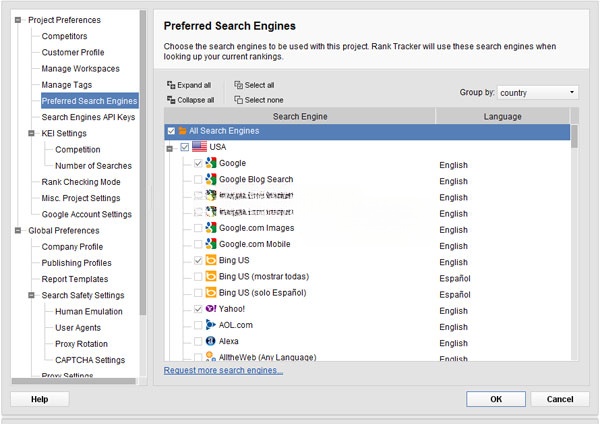Click the Google Blog Search icon
600x424 pixels.
pos(211,179)
